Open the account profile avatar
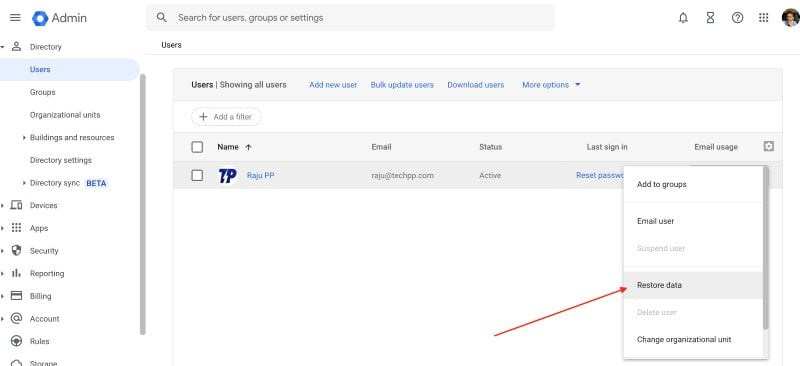The image size is (800, 366). 790,18
